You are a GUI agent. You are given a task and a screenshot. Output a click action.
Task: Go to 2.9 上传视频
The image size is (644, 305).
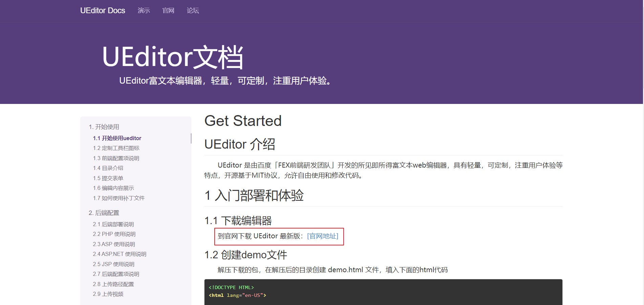[x=108, y=294]
